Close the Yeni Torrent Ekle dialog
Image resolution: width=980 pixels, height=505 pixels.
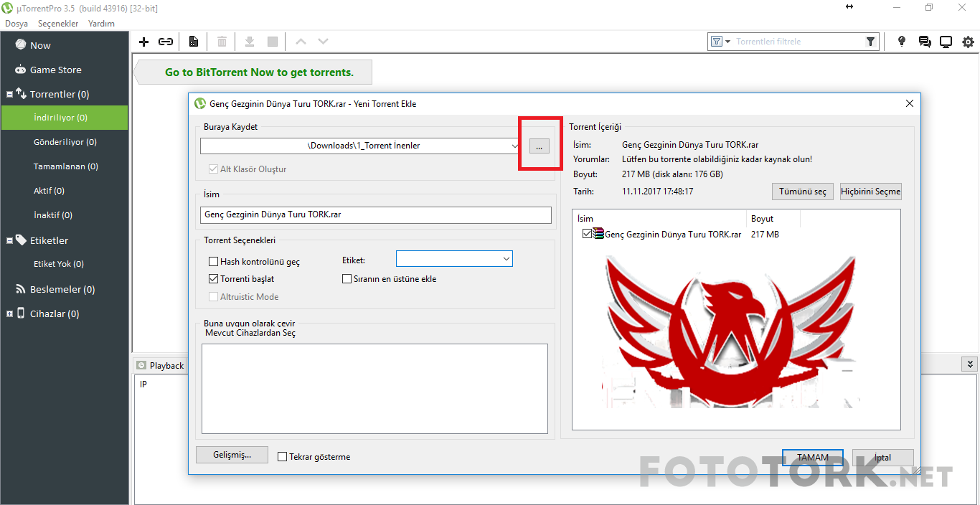click(910, 103)
